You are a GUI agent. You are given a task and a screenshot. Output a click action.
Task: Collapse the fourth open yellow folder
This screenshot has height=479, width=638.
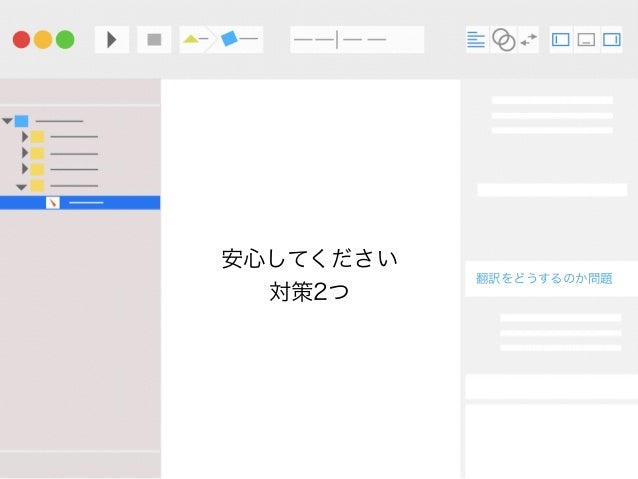(21, 187)
